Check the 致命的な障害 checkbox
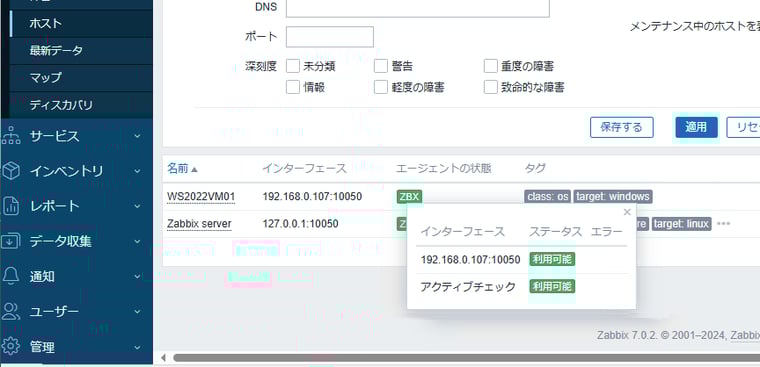This screenshot has width=760, height=367. point(491,87)
